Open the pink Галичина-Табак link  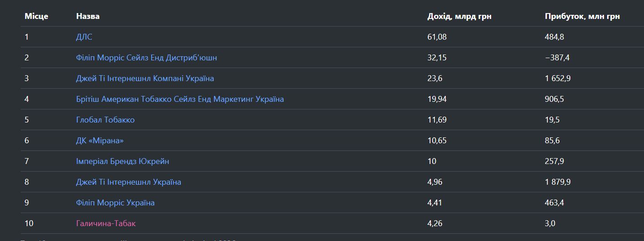[x=106, y=223]
